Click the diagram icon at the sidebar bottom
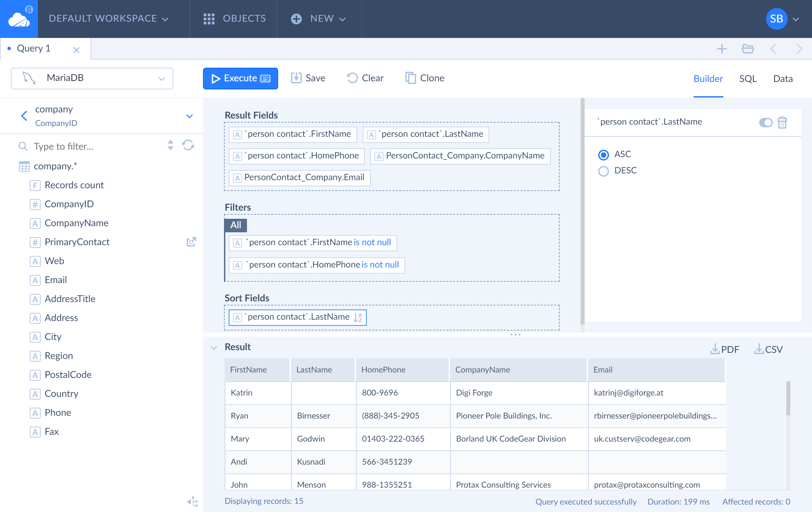The width and height of the screenshot is (812, 512). [193, 502]
